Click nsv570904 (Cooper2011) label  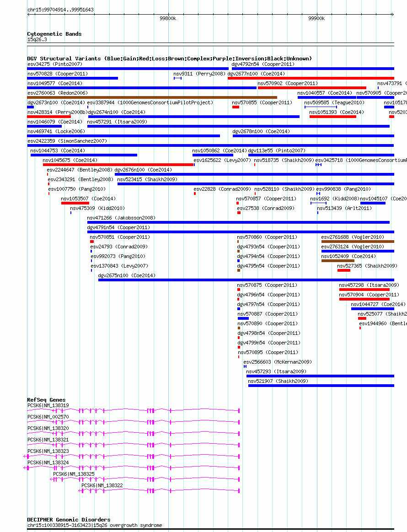click(x=369, y=295)
